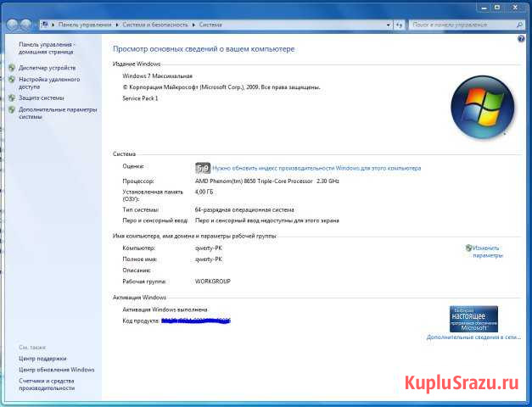
Task: Go forward with the Forward arrow button
Action: pyautogui.click(x=25, y=25)
